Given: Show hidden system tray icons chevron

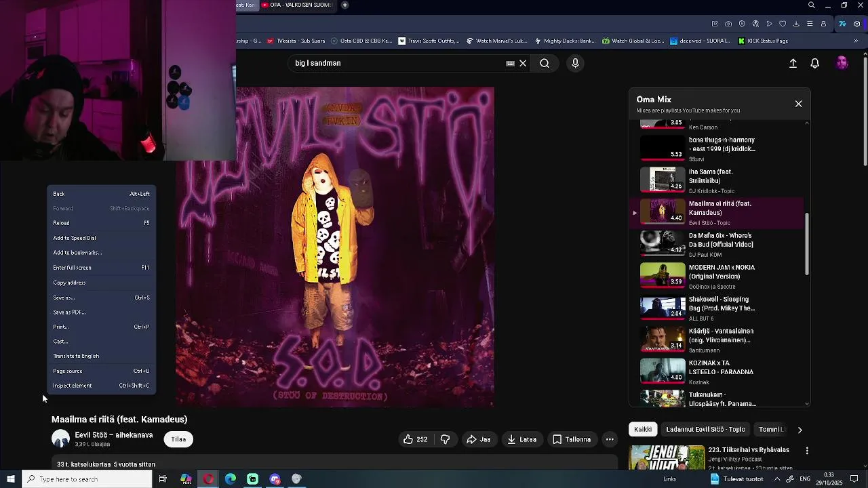Looking at the screenshot, I should point(778,479).
